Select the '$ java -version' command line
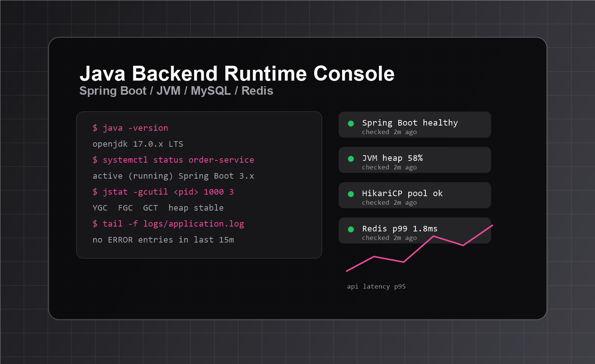This screenshot has width=595, height=364. coord(130,128)
